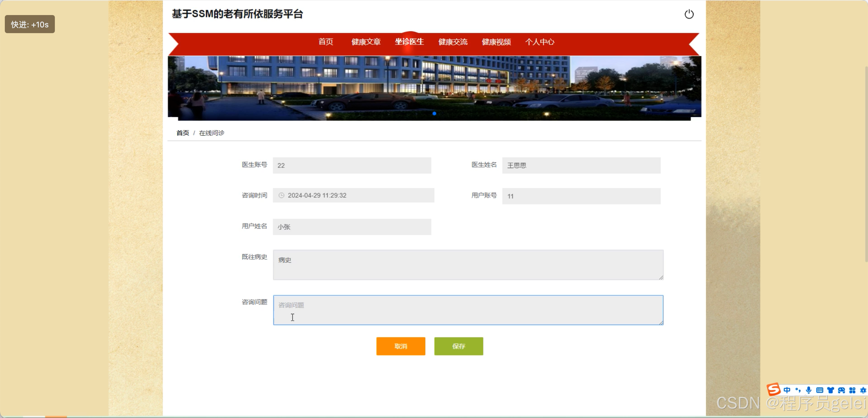Click into the 咨询问题 text area
The image size is (868, 418).
tap(468, 310)
